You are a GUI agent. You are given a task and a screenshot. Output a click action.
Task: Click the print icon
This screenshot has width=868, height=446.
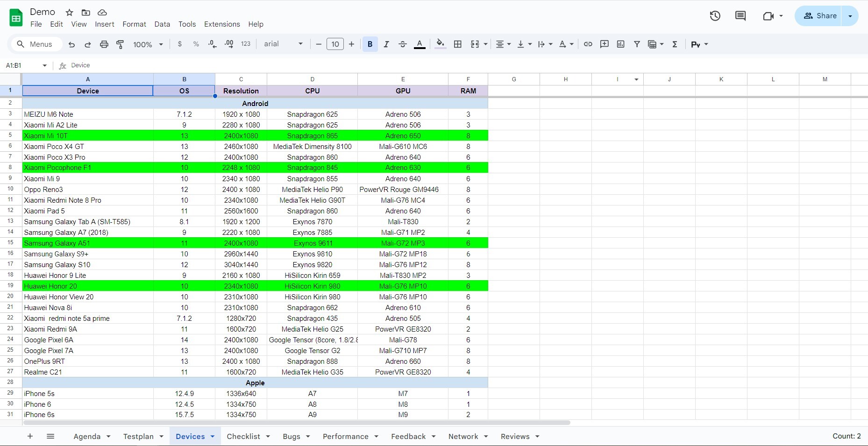(x=104, y=44)
